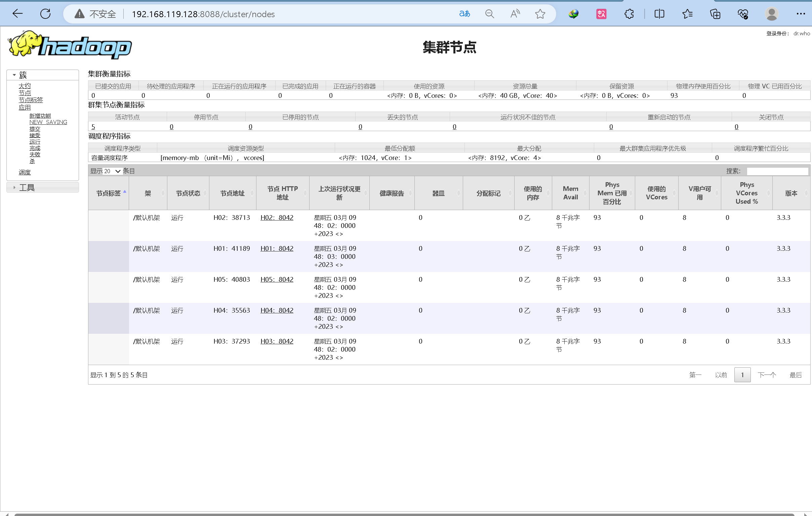Reload the page with refresh icon

(x=45, y=14)
